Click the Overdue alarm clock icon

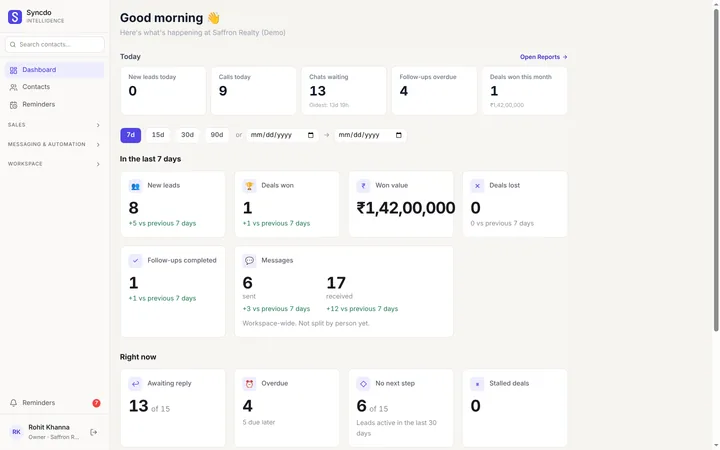tap(249, 384)
